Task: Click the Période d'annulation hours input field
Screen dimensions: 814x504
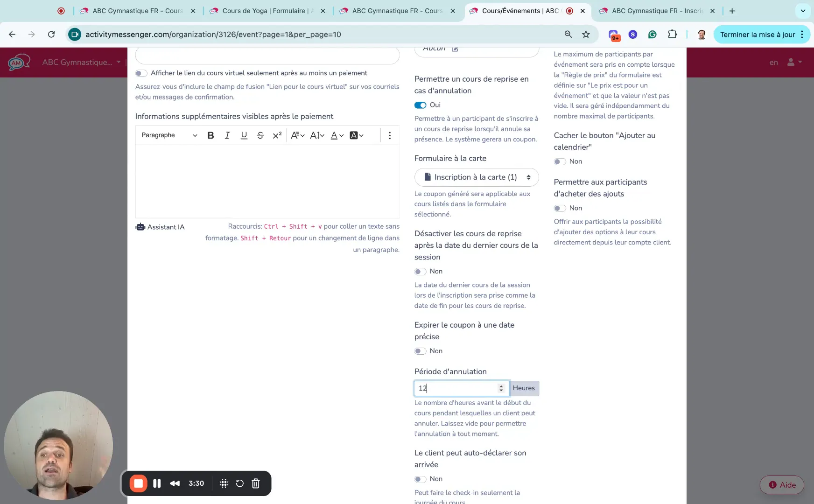Action: coord(455,388)
